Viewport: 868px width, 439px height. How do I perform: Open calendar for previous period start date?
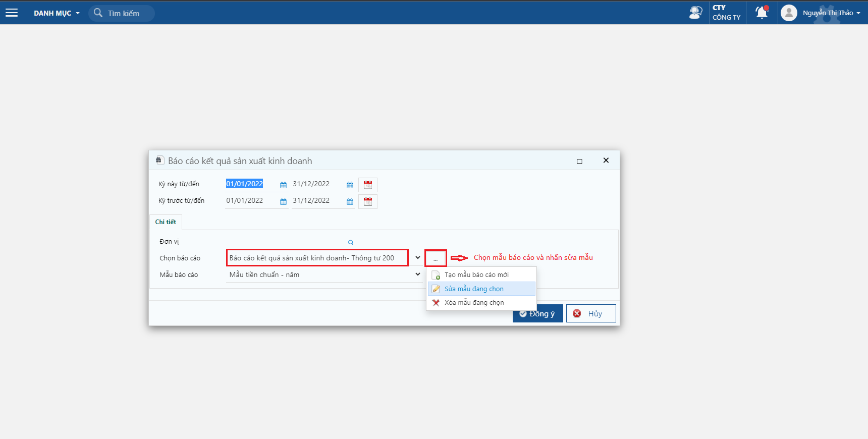tap(283, 202)
